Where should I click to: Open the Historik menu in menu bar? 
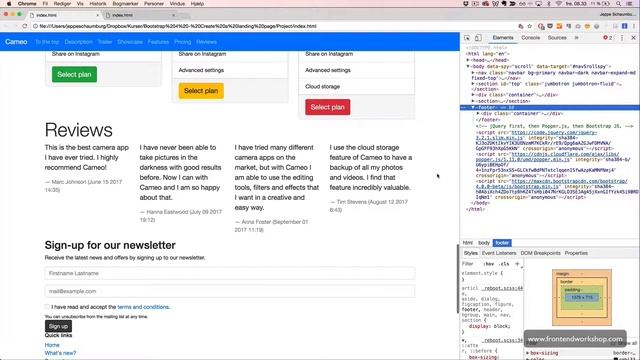(98, 4)
